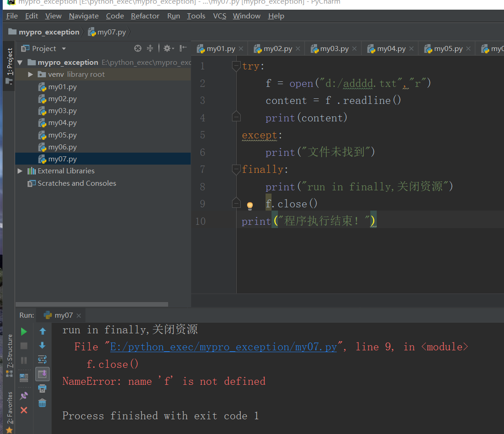Close the Run panel with the red X
This screenshot has height=434, width=504.
[x=24, y=410]
